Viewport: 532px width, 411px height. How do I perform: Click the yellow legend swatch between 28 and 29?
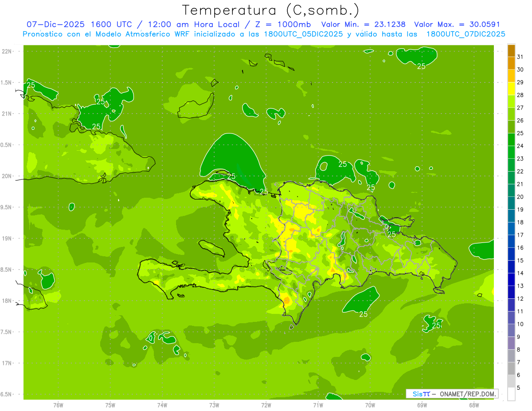click(x=511, y=89)
